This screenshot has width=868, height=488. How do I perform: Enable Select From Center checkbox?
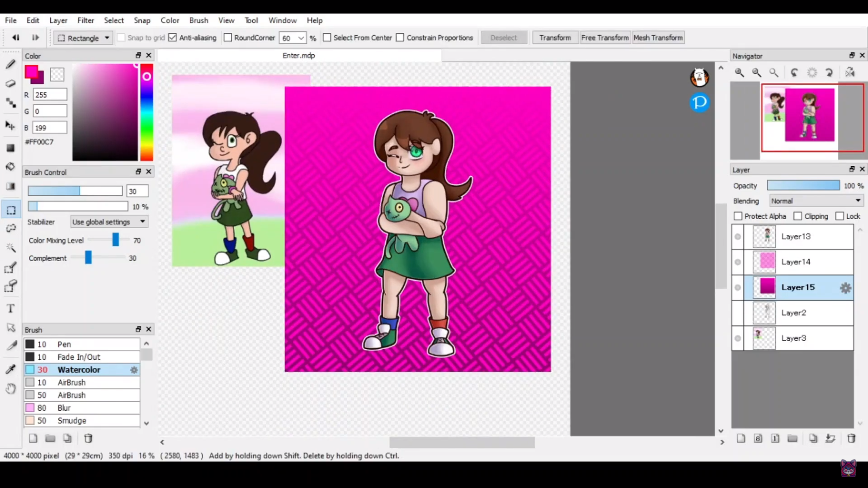(x=327, y=38)
